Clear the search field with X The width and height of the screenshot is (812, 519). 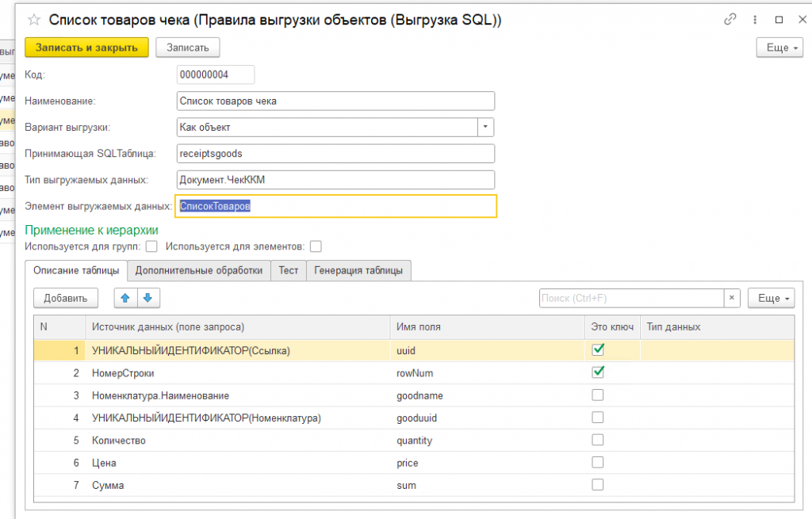coord(733,298)
